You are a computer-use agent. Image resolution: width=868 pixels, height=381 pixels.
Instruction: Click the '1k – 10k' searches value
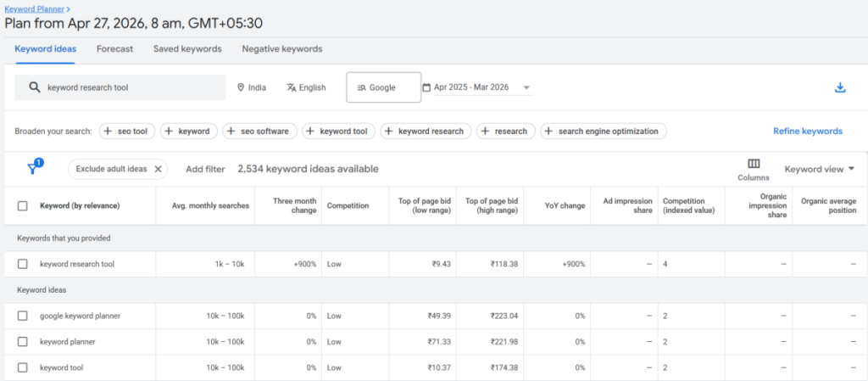[x=230, y=264]
